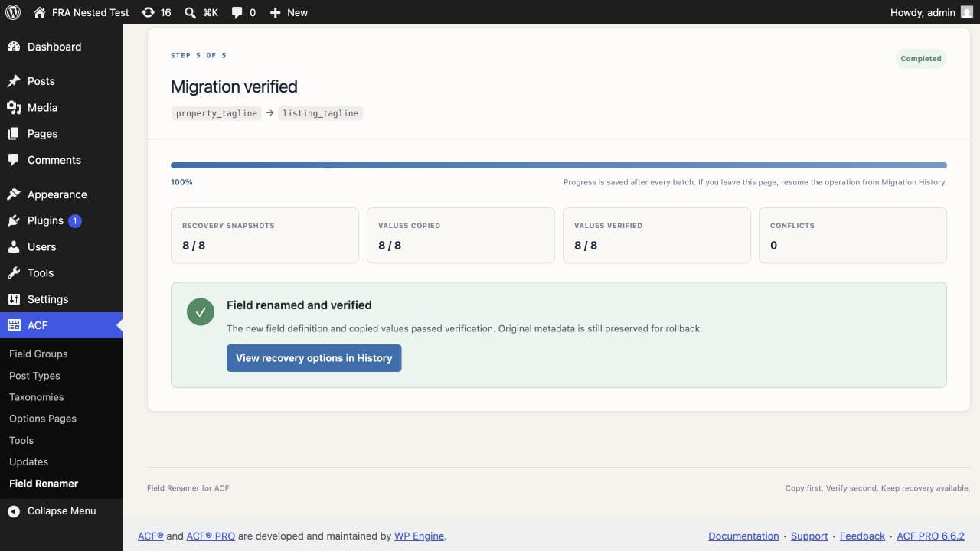Click the property_tagline field name

click(217, 113)
